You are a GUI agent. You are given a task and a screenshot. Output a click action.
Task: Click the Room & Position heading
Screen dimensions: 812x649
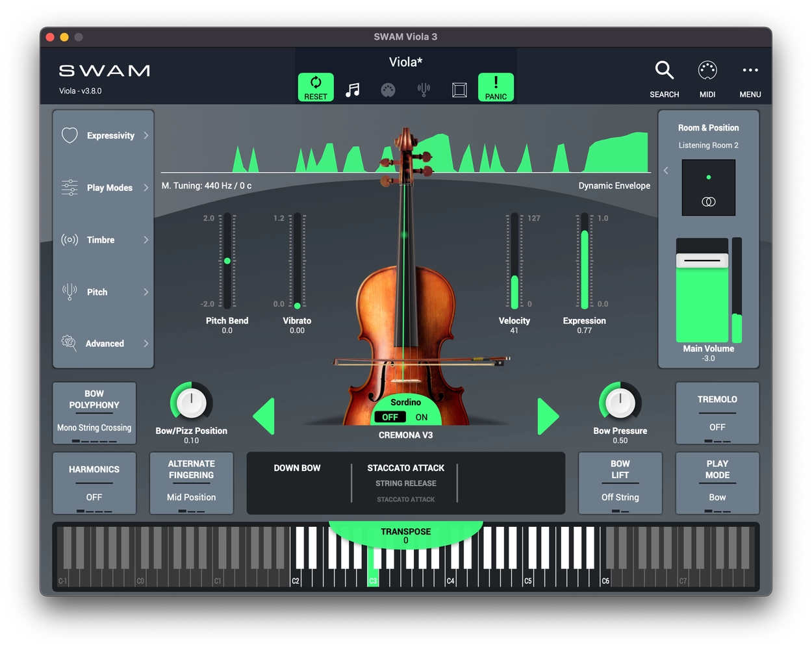[708, 127]
